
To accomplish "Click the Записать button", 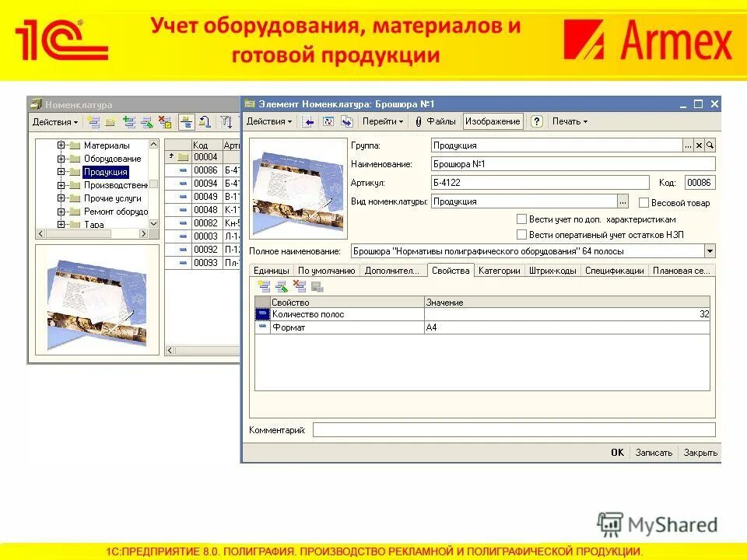I will (x=656, y=451).
